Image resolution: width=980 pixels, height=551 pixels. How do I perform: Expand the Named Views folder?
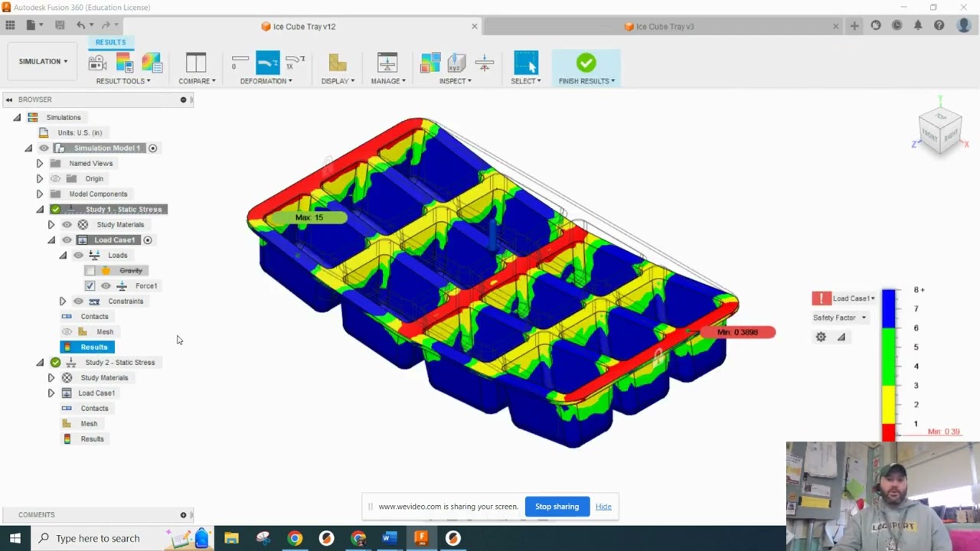point(40,163)
